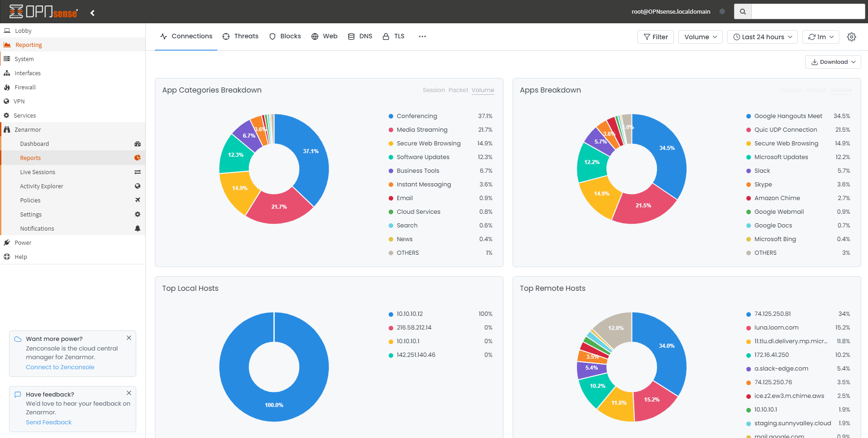The width and height of the screenshot is (868, 438).
Task: Open the more tabs ellipsis menu
Action: (422, 36)
